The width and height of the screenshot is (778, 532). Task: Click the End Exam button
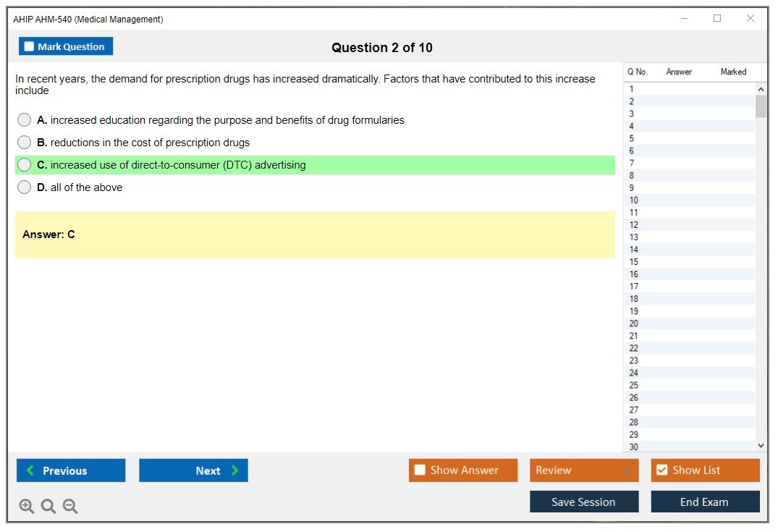pos(705,502)
